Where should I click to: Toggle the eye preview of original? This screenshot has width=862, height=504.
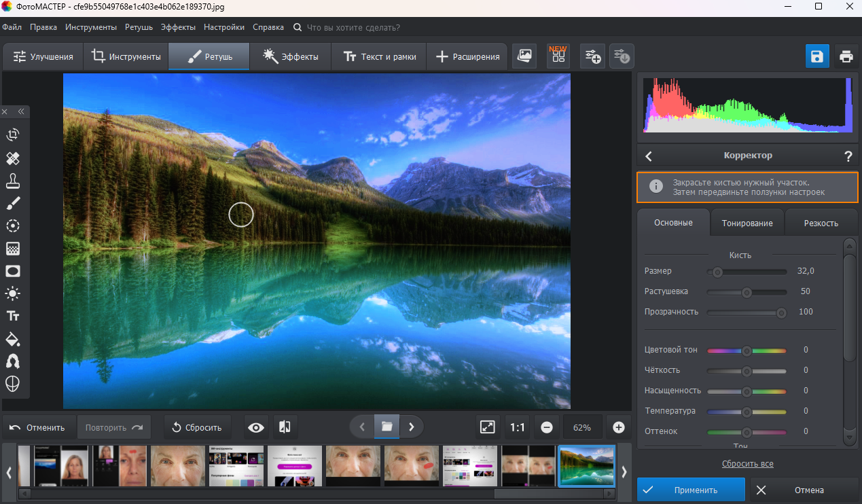tap(256, 427)
